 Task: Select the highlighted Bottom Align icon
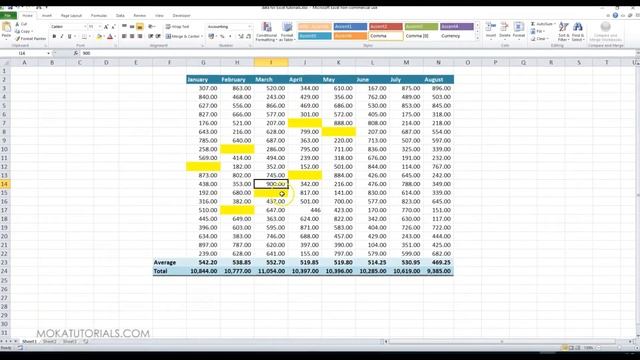point(140,27)
